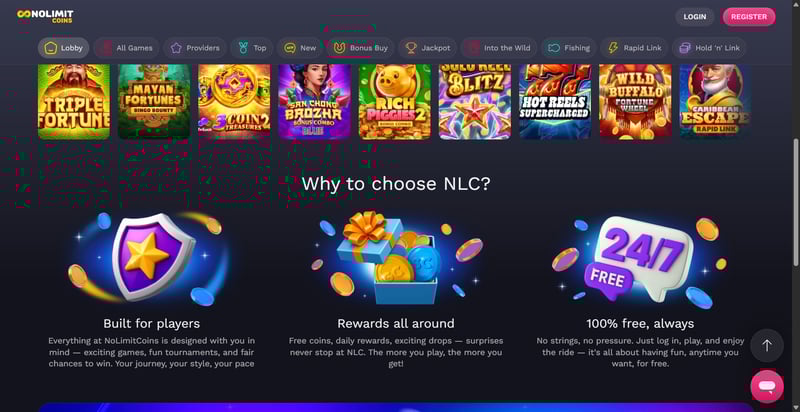The width and height of the screenshot is (800, 412).
Task: Click the Fishing category fish icon
Action: tap(554, 48)
